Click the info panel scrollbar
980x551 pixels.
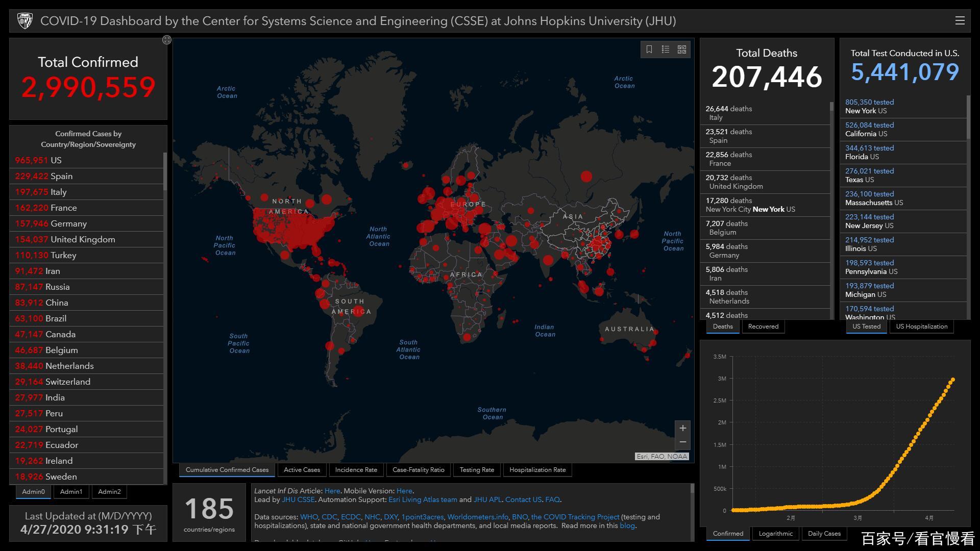(x=692, y=489)
